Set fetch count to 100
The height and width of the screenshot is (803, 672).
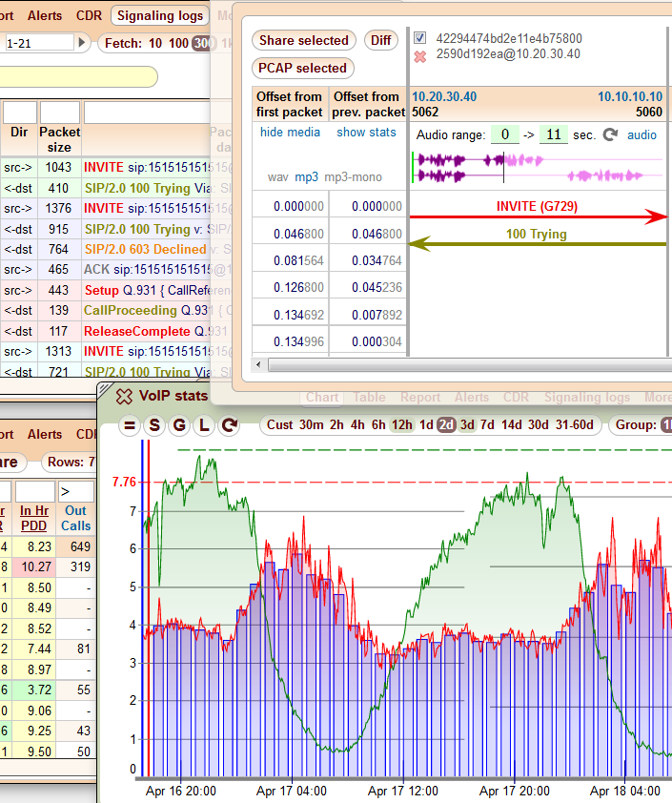coord(178,43)
